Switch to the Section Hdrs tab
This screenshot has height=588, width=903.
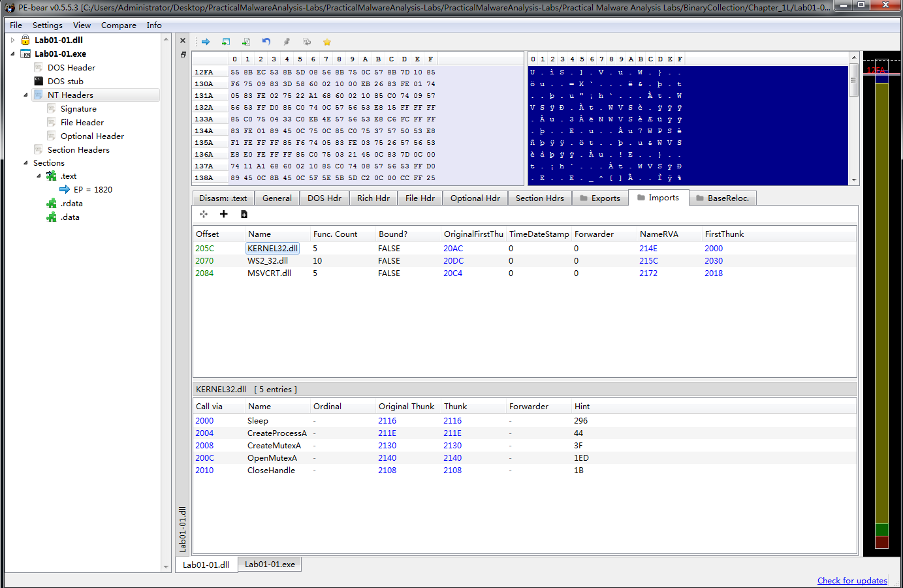(539, 198)
